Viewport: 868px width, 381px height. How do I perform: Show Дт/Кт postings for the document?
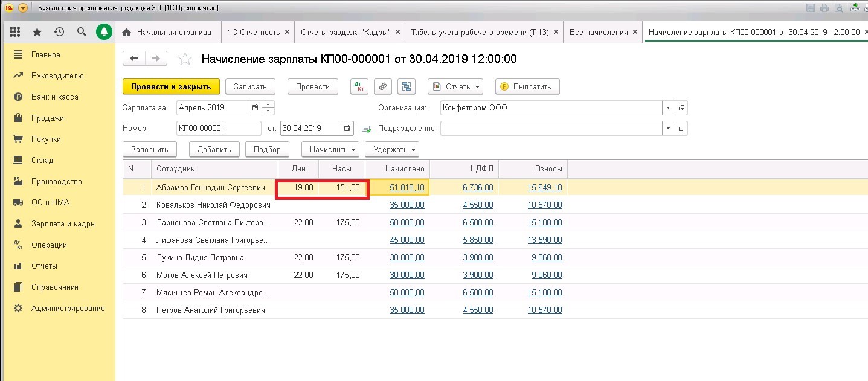[x=359, y=86]
